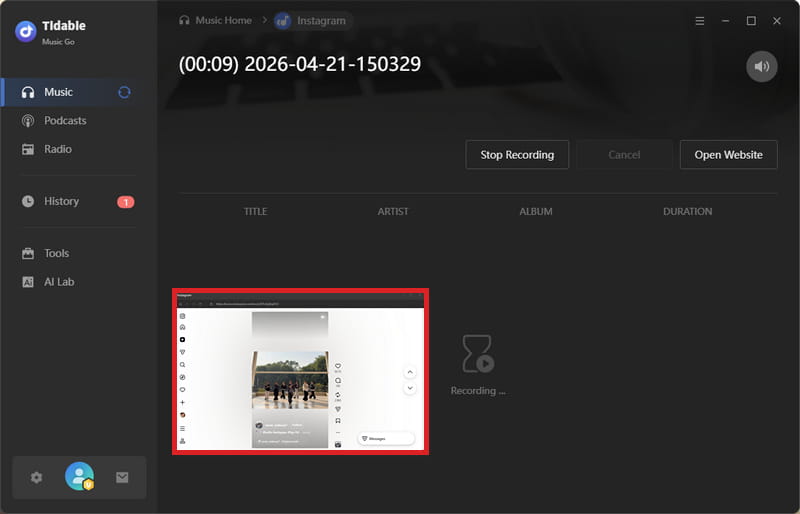The image size is (800, 514).
Task: Click the Music headphones icon in sidebar
Action: pos(28,92)
